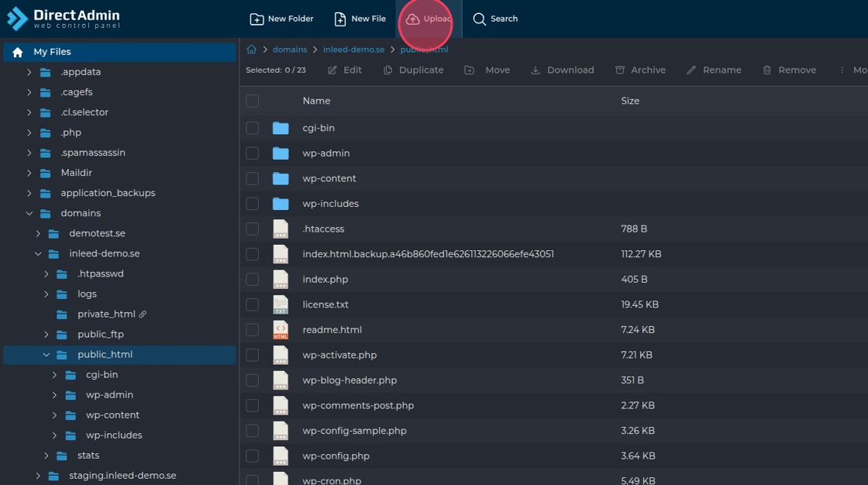The image size is (868, 485).
Task: Sort files by Size column header
Action: point(630,101)
